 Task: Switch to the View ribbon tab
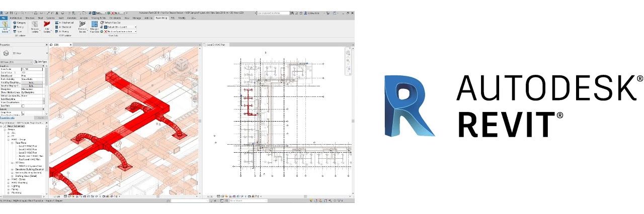tap(127, 18)
